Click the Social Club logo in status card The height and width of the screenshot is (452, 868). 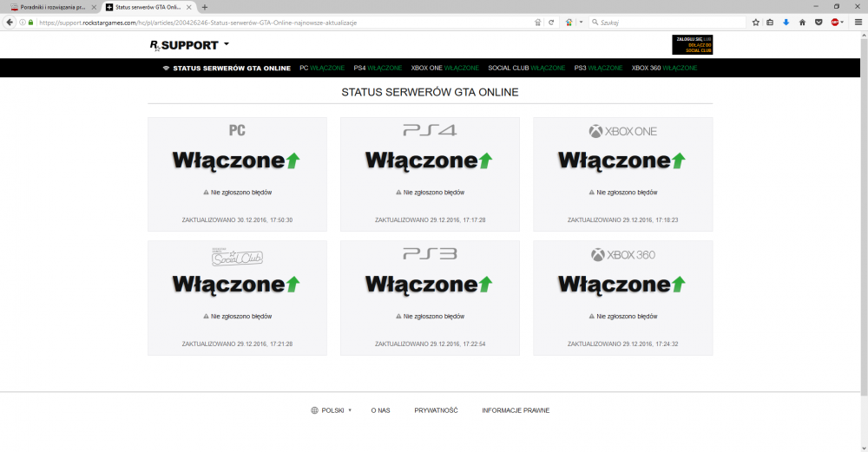coord(237,257)
